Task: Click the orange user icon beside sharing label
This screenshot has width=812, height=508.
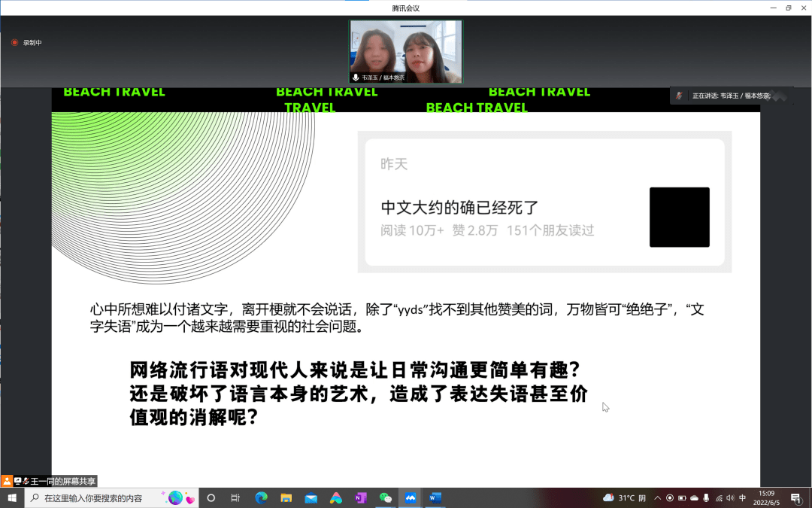Action: pyautogui.click(x=6, y=481)
